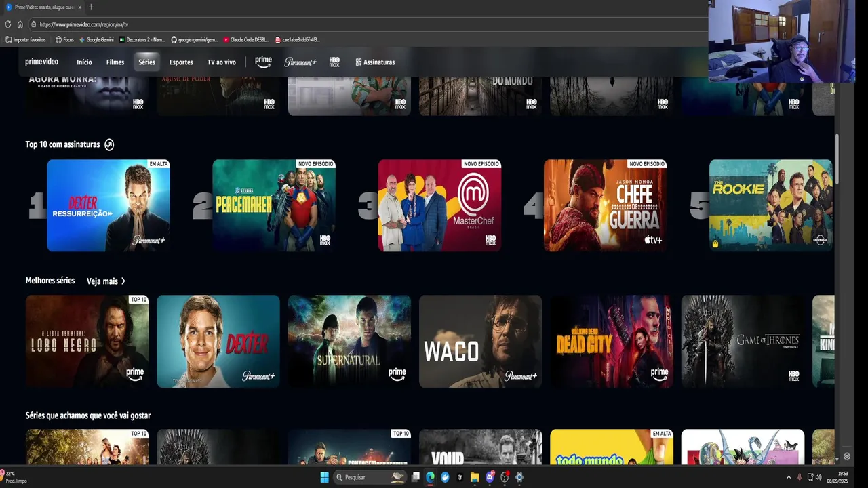Open The Walking Dead: Dead City card
This screenshot has height=488, width=868.
[x=612, y=341]
